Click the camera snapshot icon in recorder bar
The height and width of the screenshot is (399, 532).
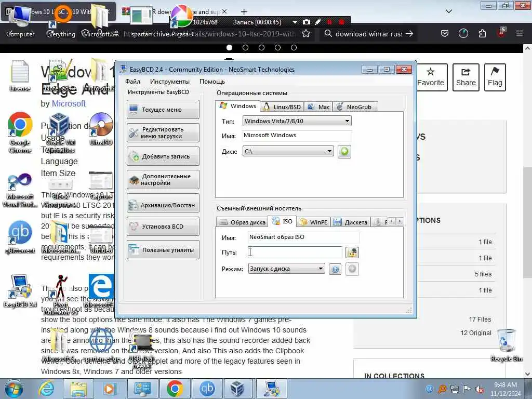click(x=307, y=22)
